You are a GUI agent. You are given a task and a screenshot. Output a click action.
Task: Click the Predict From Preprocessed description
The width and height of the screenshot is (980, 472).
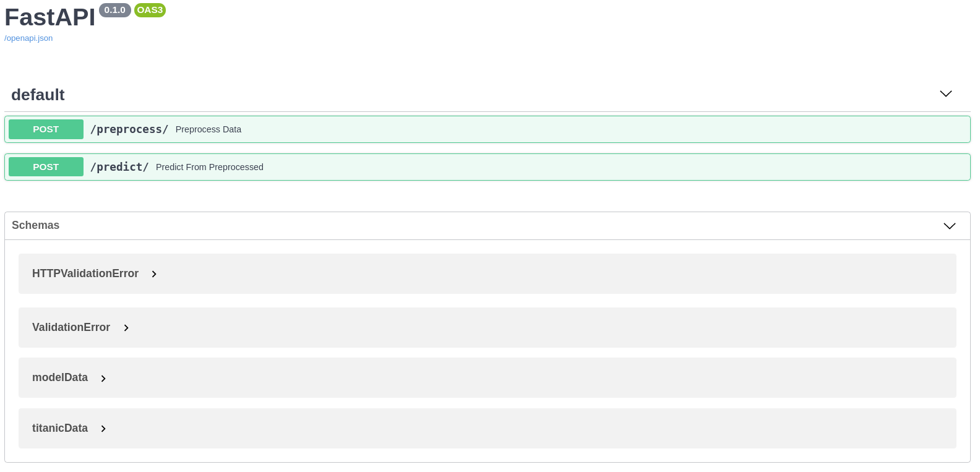pos(210,167)
